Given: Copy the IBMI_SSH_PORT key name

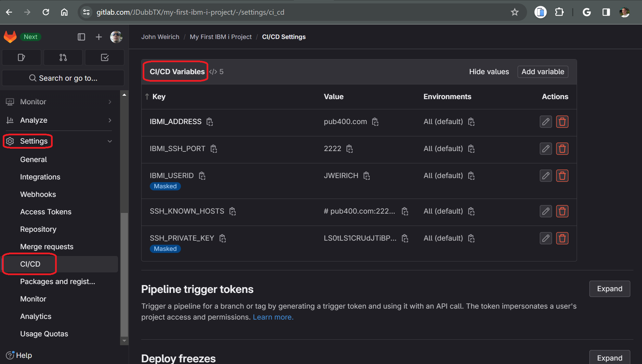Looking at the screenshot, I should 214,149.
